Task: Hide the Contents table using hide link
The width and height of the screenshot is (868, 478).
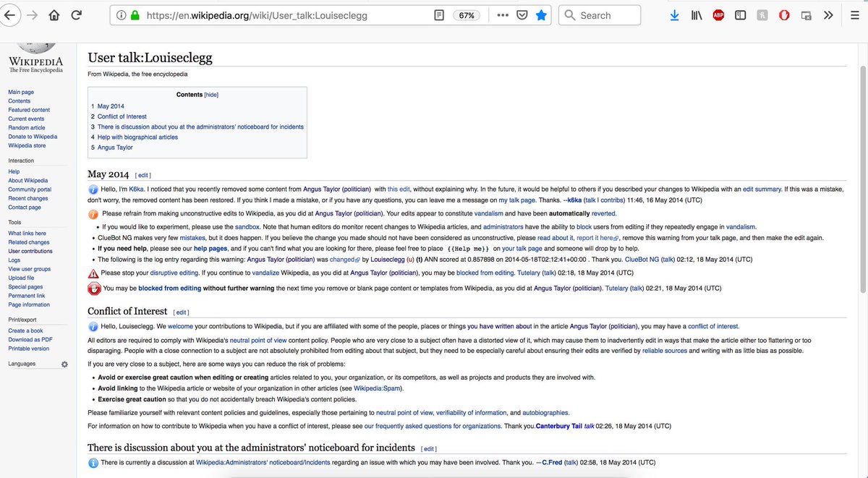Action: pos(211,95)
